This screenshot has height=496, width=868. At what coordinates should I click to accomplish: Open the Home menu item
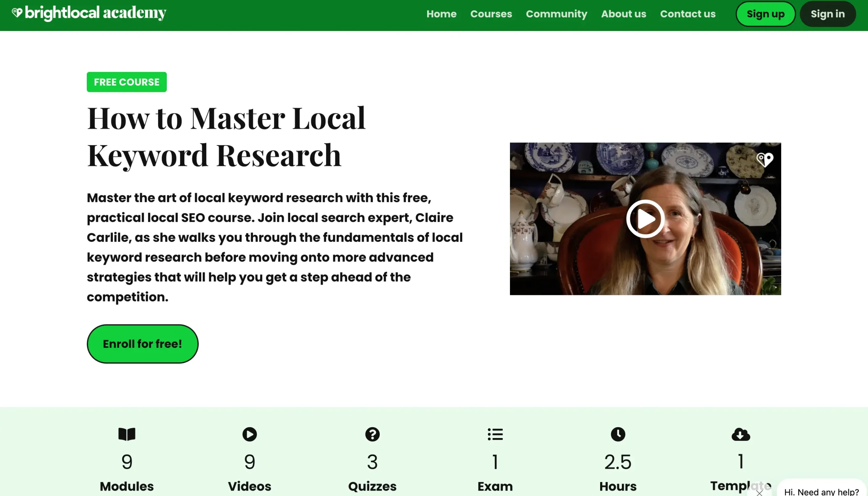(x=441, y=14)
